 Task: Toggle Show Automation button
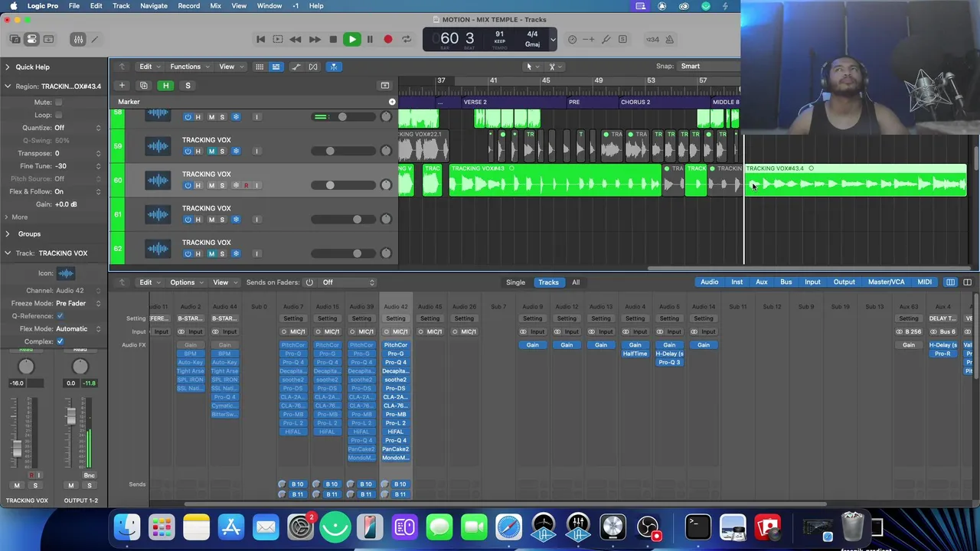click(296, 67)
